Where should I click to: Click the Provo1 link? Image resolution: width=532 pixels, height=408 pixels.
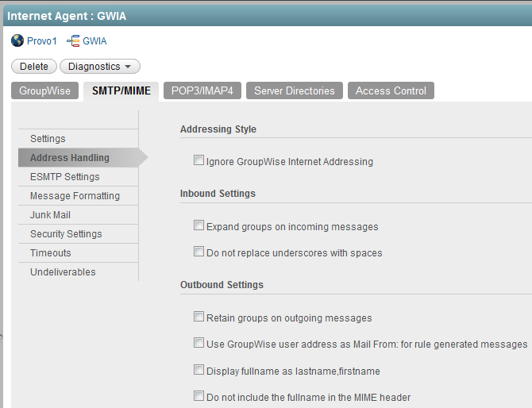tap(42, 40)
